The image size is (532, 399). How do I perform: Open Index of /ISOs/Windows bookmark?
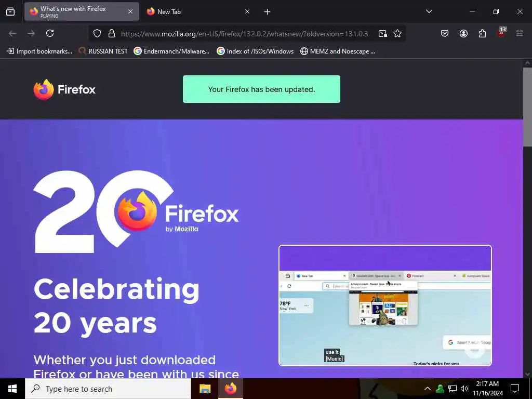click(x=256, y=51)
